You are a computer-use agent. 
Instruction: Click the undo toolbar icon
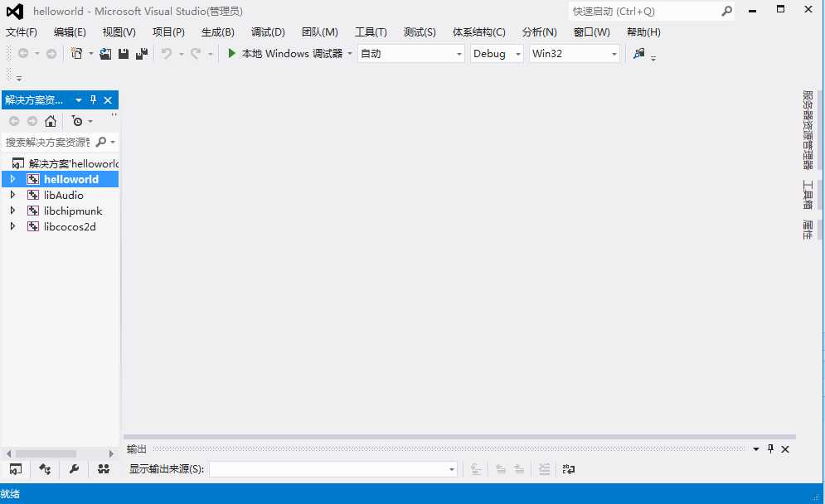pos(167,53)
